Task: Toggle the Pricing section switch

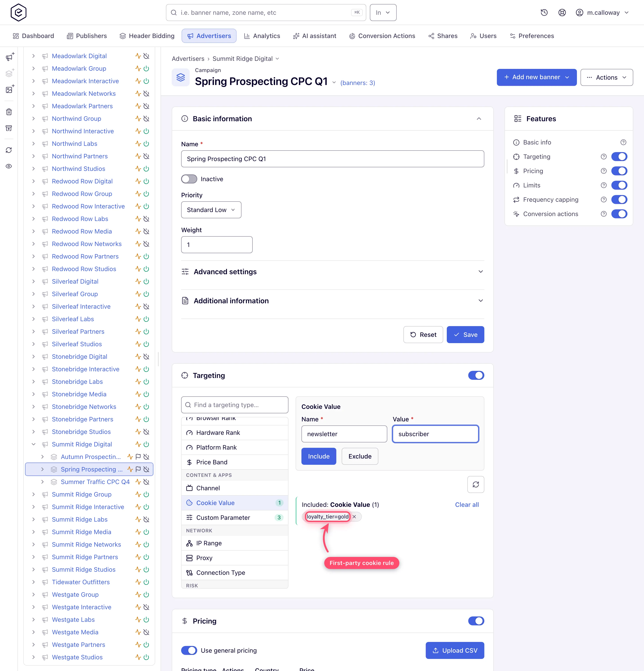Action: pos(476,621)
